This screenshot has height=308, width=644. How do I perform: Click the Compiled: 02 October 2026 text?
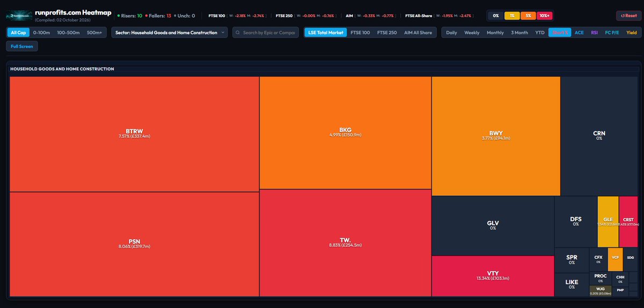63,20
